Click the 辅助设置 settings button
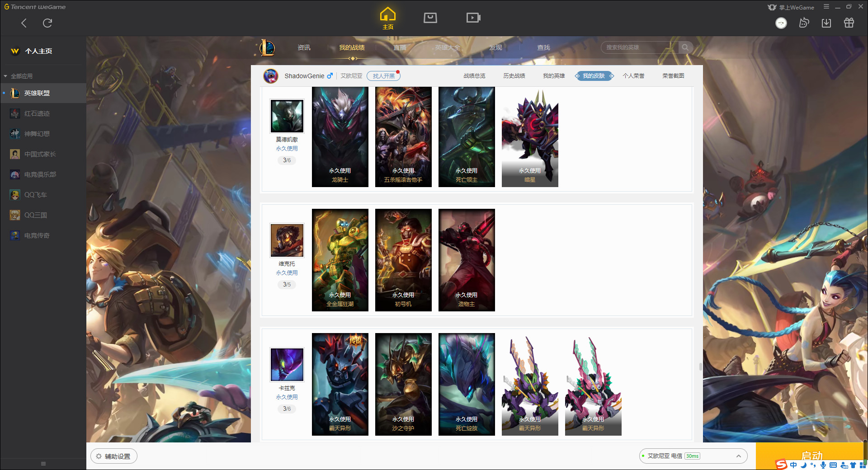Viewport: 868px width, 470px height. [114, 456]
